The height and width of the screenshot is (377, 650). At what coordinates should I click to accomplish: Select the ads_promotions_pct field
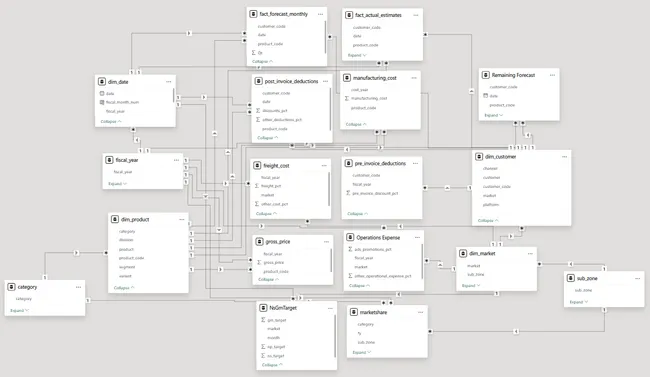click(x=373, y=250)
